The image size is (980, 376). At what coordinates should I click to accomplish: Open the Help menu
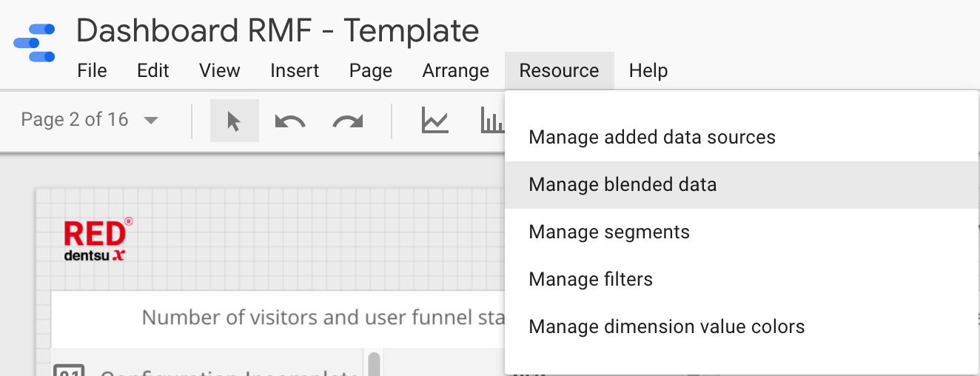[x=648, y=71]
